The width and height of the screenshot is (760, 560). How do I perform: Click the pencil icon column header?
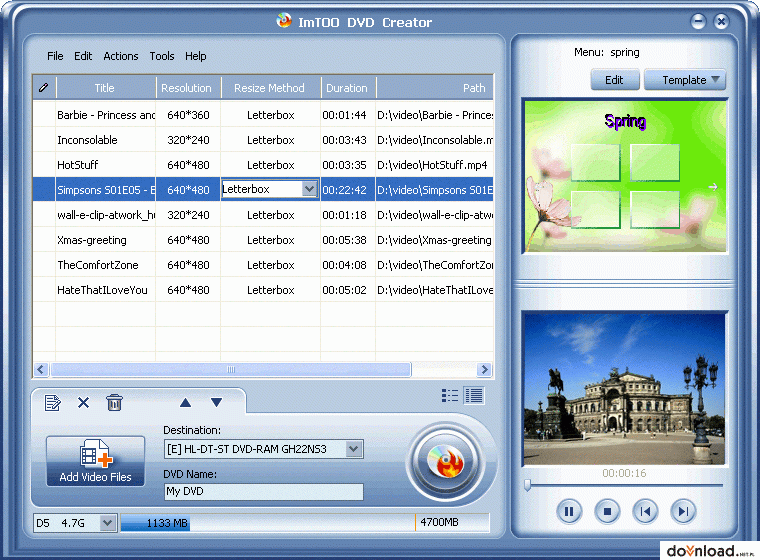click(x=44, y=88)
